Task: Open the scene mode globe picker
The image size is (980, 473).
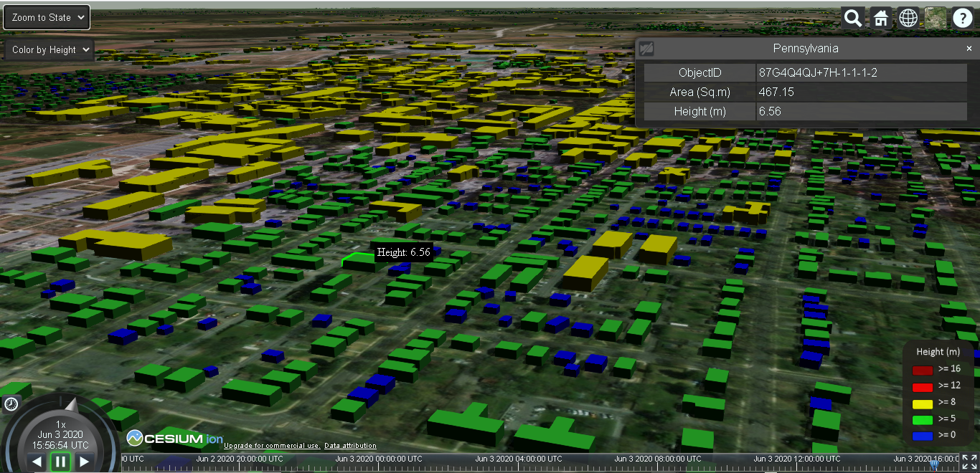Action: pyautogui.click(x=908, y=18)
